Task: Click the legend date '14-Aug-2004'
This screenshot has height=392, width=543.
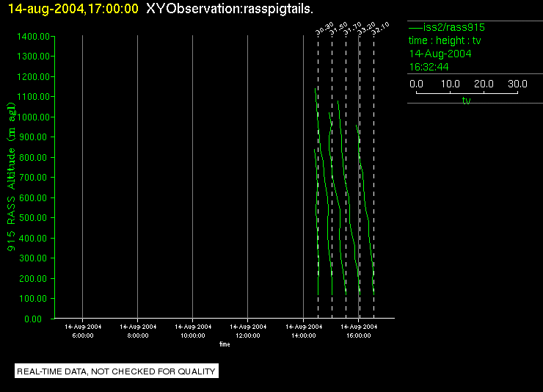Action: (440, 54)
